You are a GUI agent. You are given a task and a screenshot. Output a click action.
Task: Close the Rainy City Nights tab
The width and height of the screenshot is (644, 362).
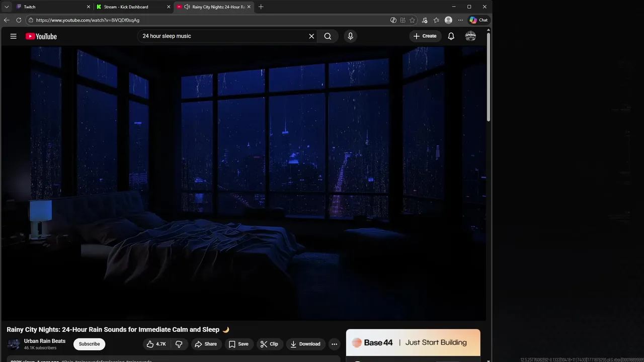coord(249,7)
